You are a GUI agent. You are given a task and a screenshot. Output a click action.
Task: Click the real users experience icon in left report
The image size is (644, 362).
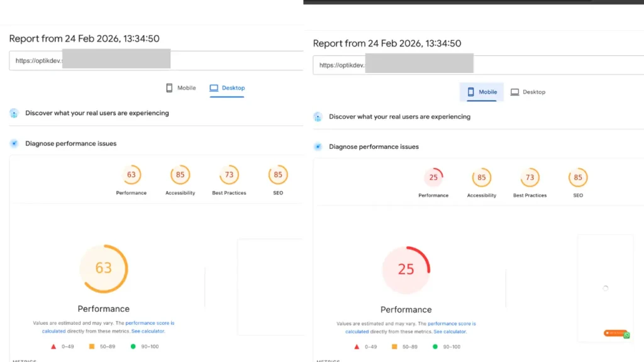click(x=14, y=113)
